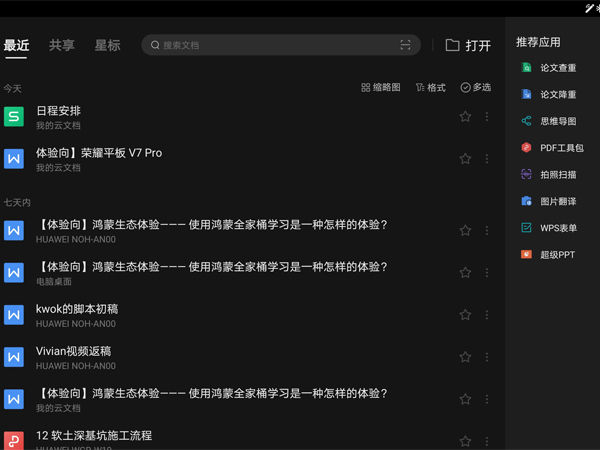The image size is (600, 450).
Task: Open the kwok的脚本初稿 document
Action: pyautogui.click(x=245, y=315)
